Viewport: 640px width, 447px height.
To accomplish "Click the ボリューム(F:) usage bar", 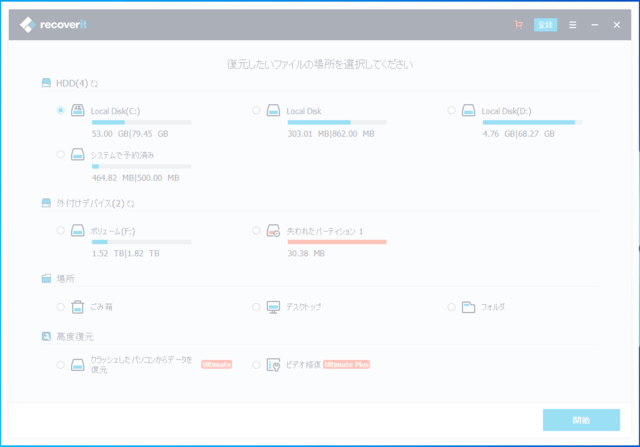I will coord(141,242).
